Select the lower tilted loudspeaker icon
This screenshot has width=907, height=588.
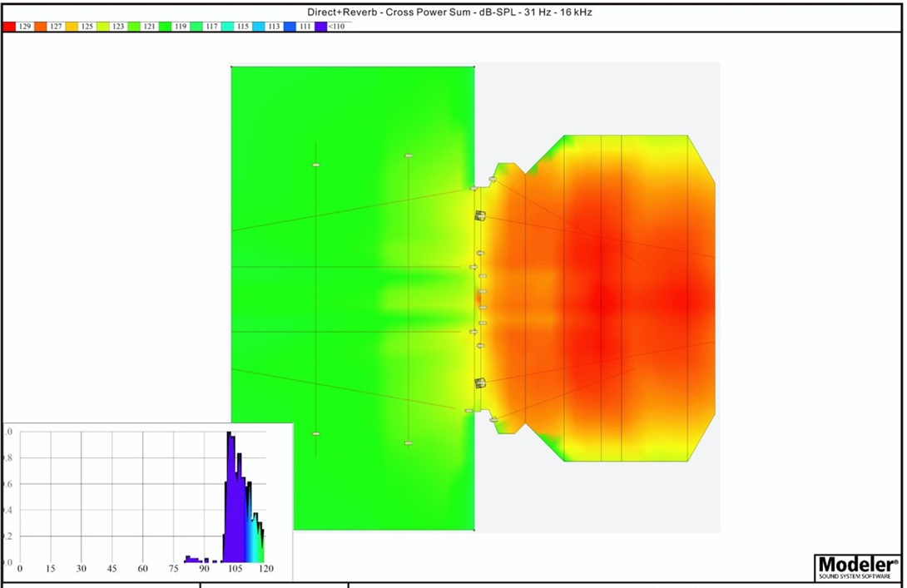pos(480,383)
